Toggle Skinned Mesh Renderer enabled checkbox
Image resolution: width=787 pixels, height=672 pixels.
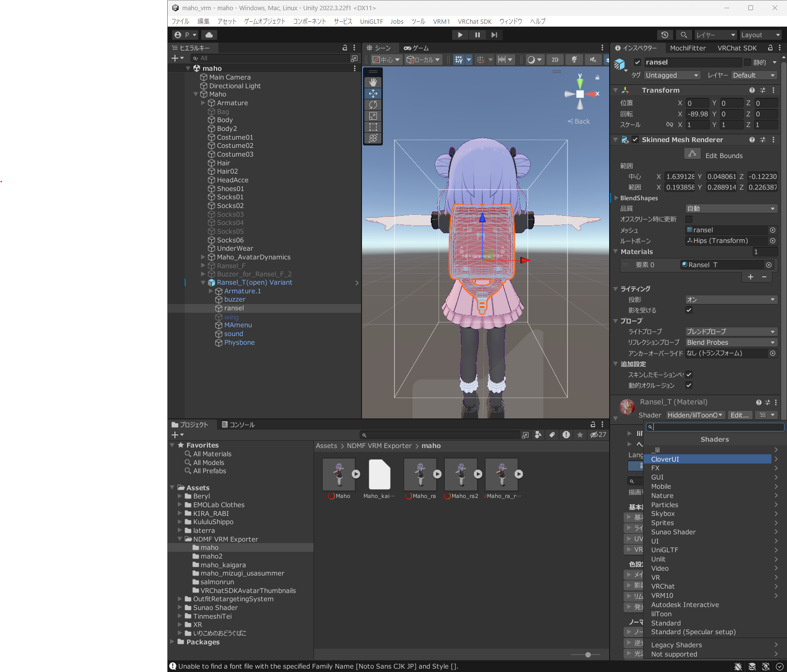[635, 140]
